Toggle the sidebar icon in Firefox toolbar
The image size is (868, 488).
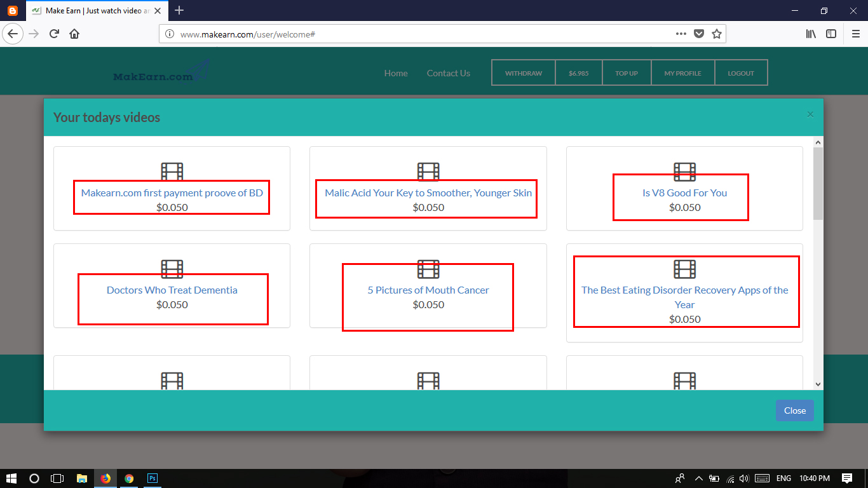tap(831, 34)
